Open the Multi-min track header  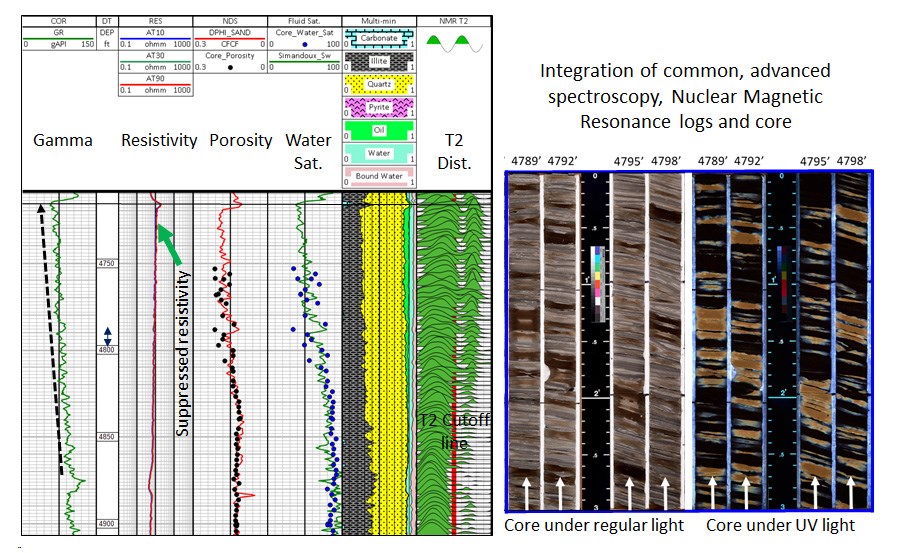coord(377,20)
